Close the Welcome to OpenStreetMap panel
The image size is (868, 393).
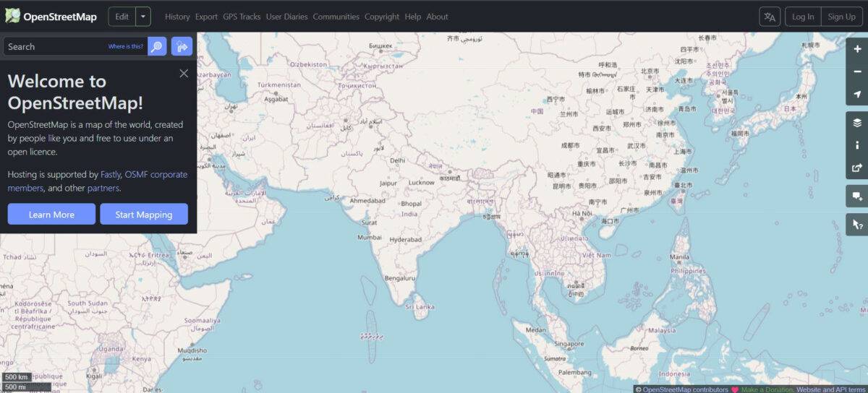point(184,73)
